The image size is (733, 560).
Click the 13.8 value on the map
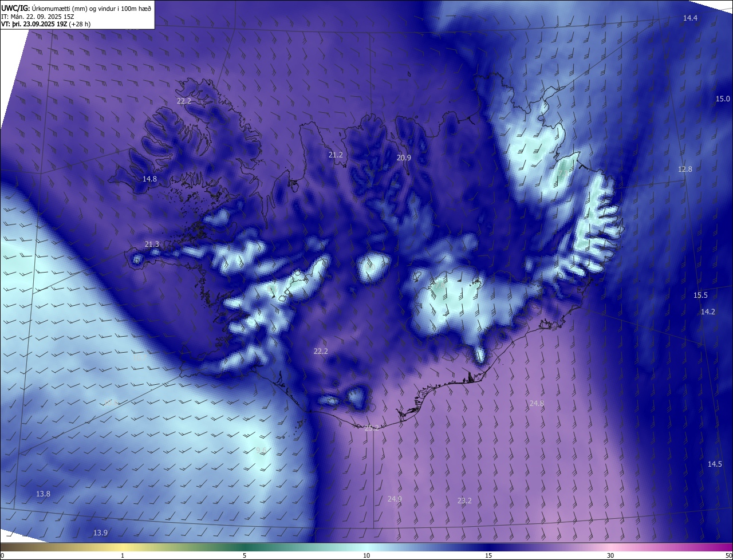click(x=43, y=494)
